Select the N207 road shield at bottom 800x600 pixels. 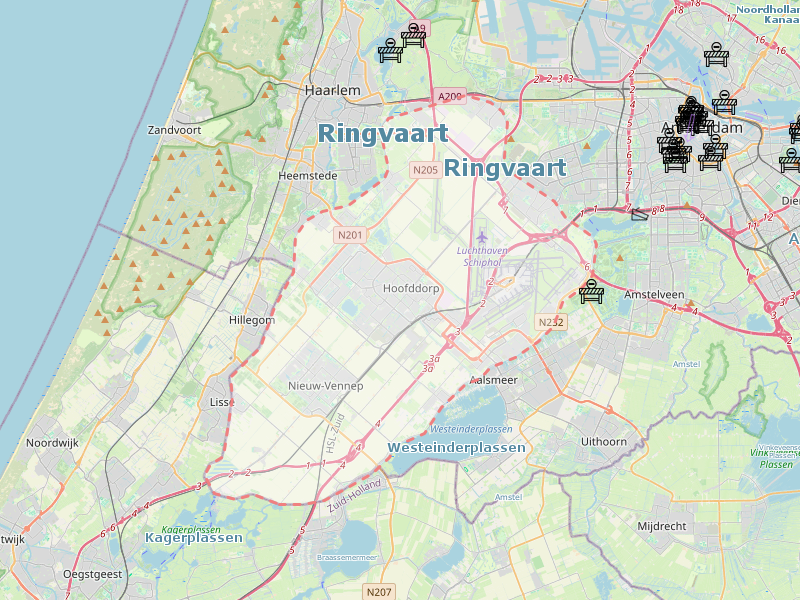[x=379, y=592]
